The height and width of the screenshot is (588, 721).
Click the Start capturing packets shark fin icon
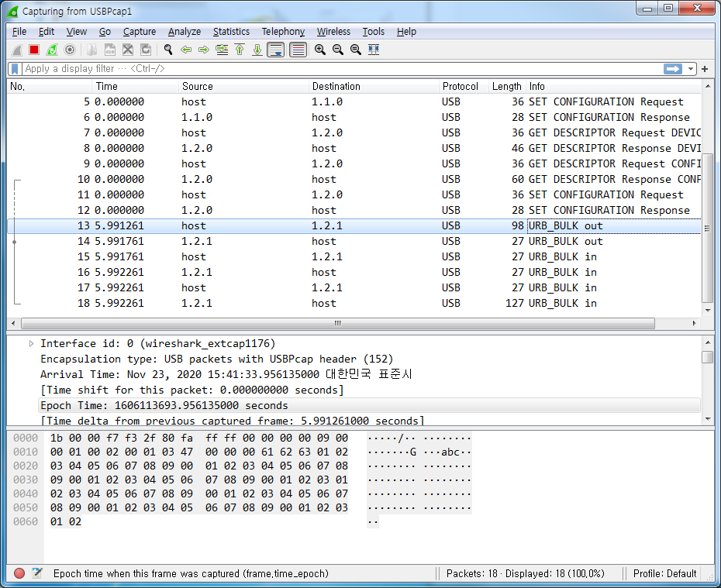click(17, 50)
